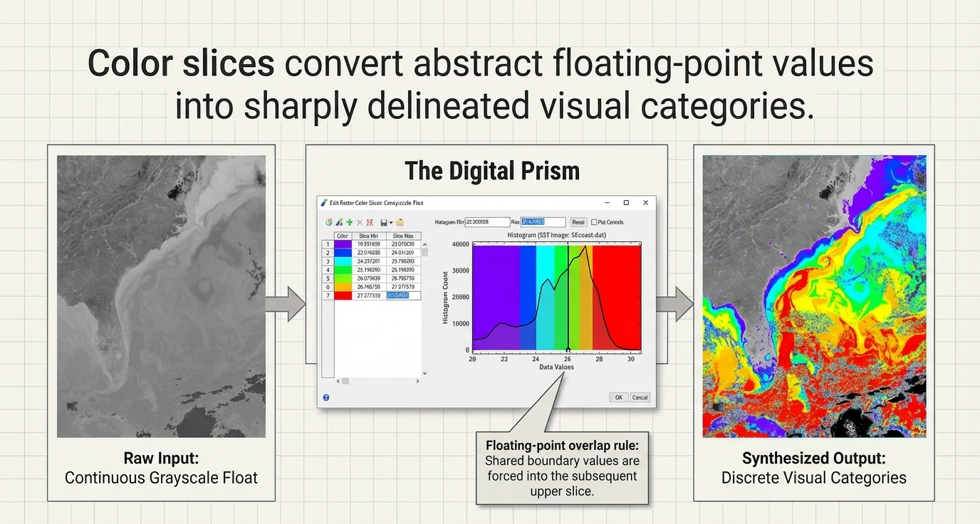
Task: Open a slice file via the folder icon
Action: coord(400,222)
